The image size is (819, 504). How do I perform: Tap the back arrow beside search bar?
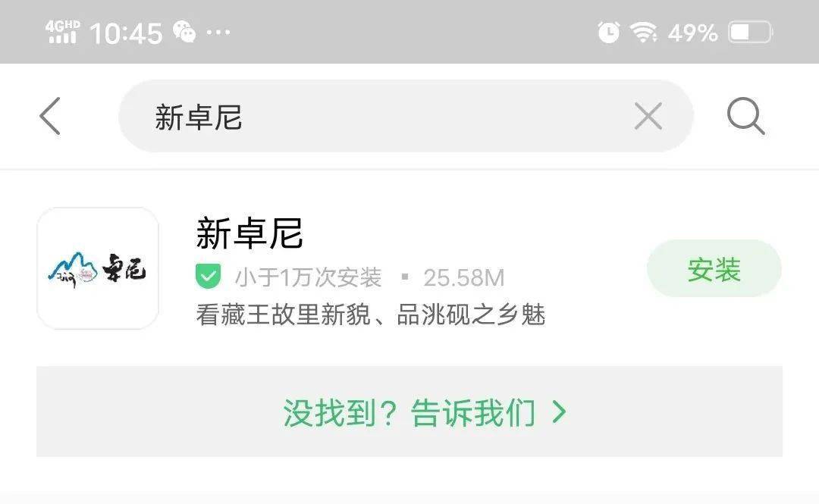[x=50, y=116]
